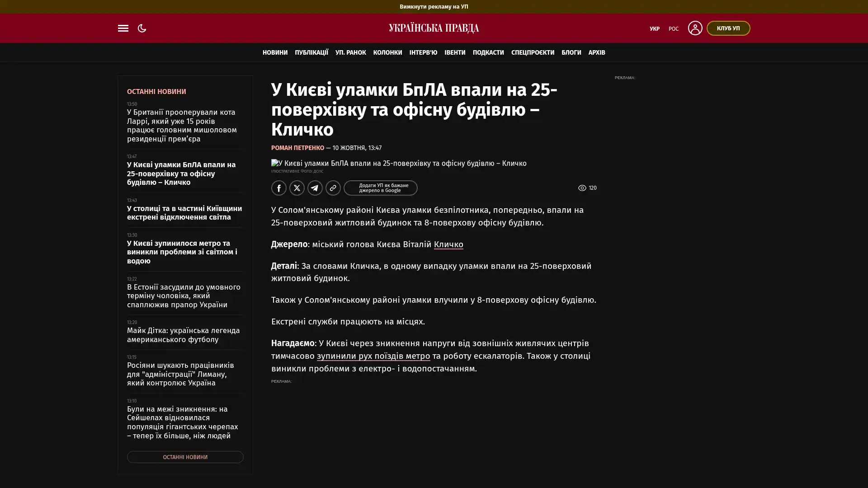Open the КЛУБ УП button
This screenshot has height=488, width=868.
pyautogui.click(x=728, y=28)
